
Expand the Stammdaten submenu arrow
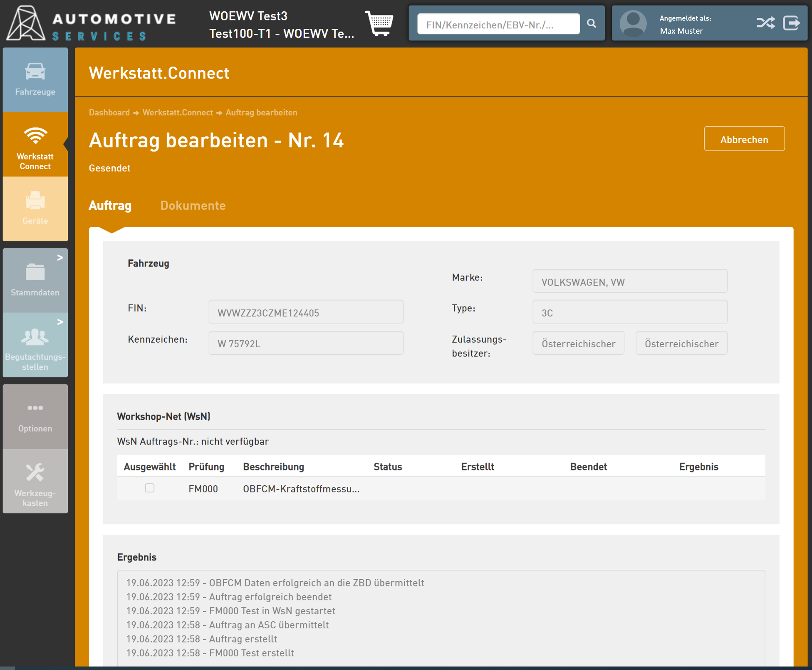click(x=60, y=258)
